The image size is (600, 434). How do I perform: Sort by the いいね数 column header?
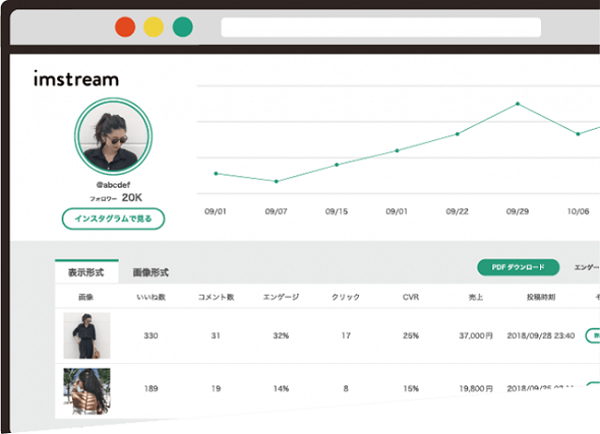151,297
